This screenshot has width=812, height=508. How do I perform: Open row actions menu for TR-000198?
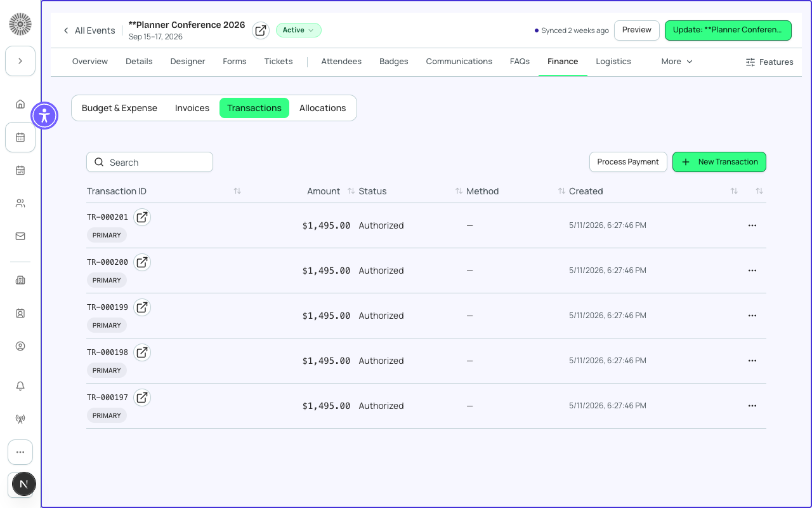(x=752, y=361)
